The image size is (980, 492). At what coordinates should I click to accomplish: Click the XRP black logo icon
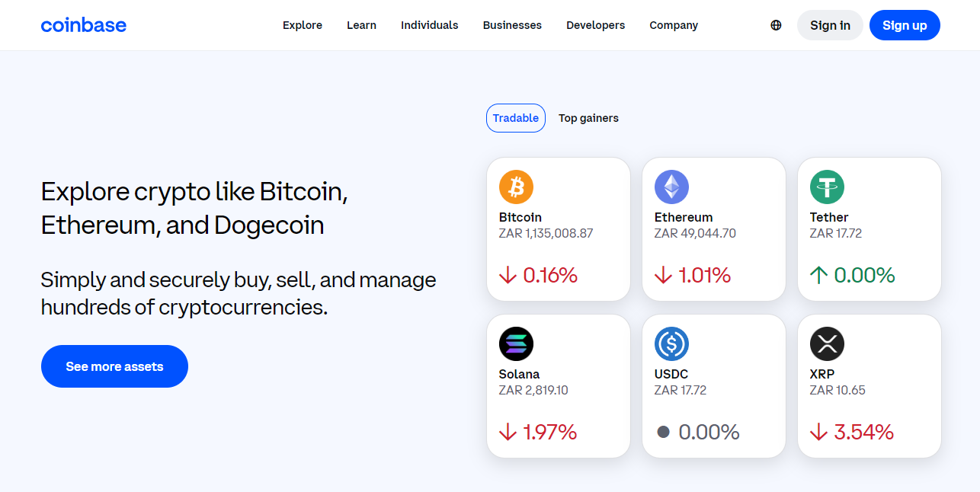827,343
